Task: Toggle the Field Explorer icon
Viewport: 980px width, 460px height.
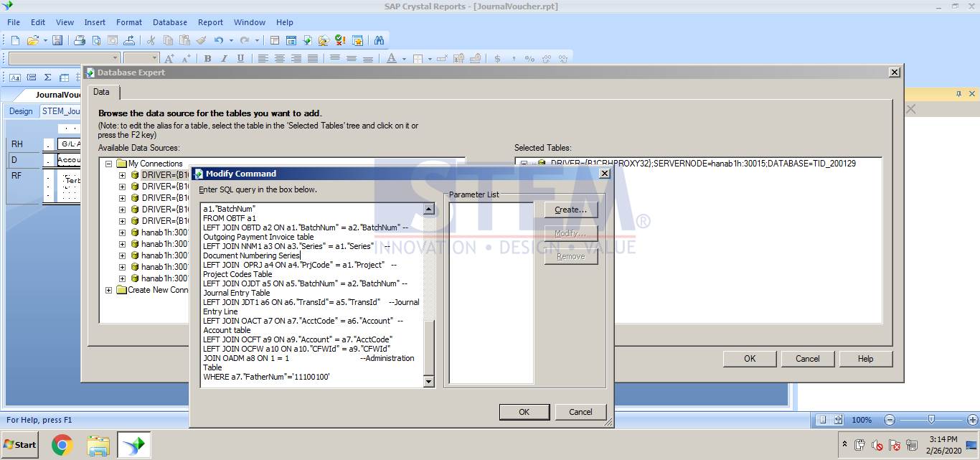Action: click(x=291, y=40)
